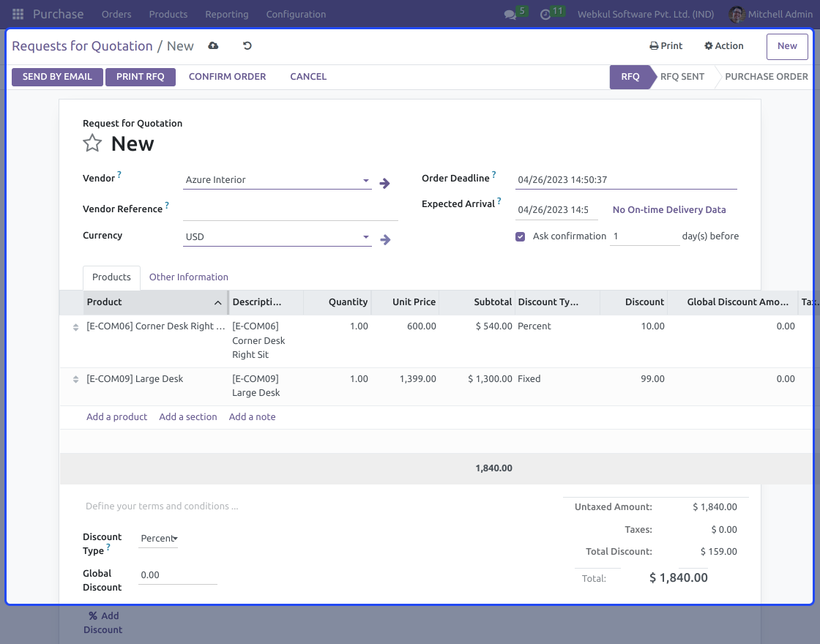
Task: Open Currency record via arrow icon
Action: (385, 240)
